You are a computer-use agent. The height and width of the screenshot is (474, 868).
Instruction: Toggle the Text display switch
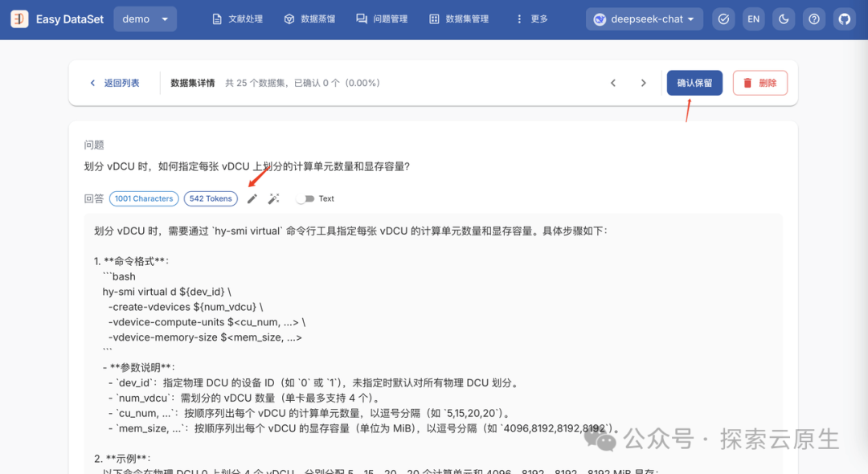[304, 198]
